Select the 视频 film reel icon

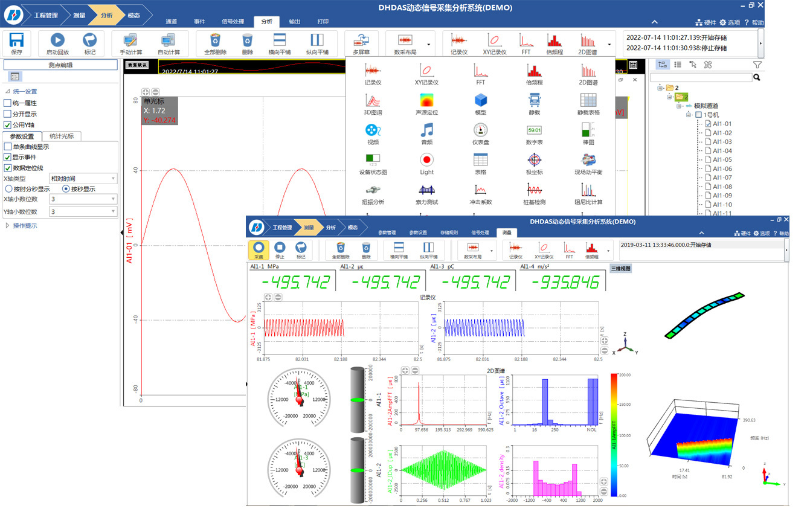pos(373,130)
